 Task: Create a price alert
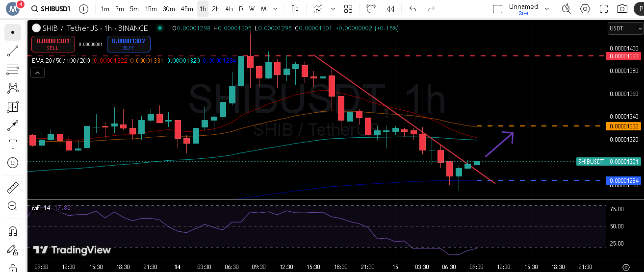[x=371, y=9]
